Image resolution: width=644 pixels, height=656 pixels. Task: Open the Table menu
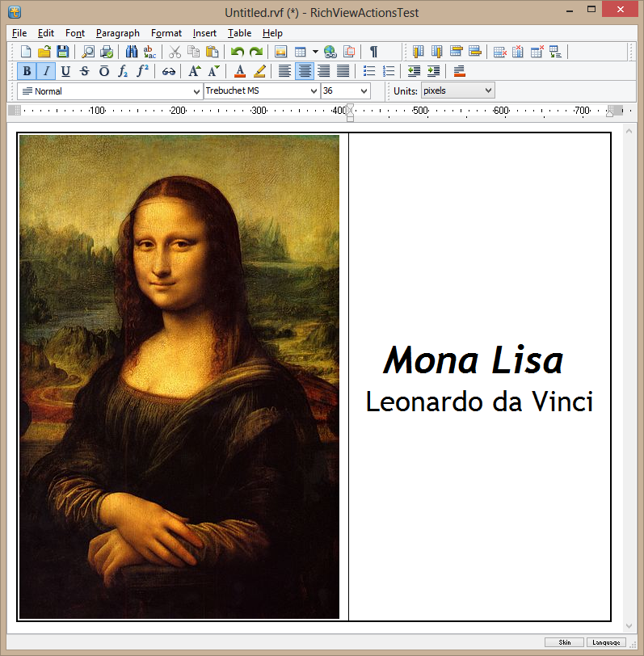[239, 33]
